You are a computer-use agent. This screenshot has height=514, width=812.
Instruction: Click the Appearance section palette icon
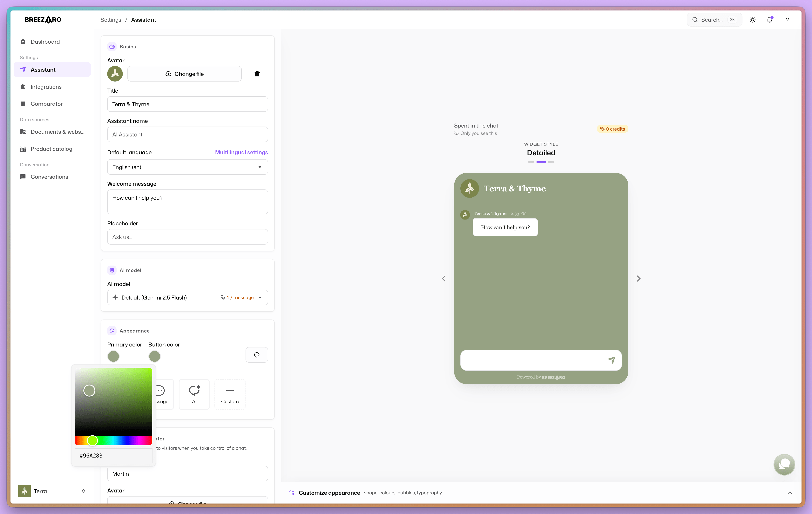pos(112,331)
